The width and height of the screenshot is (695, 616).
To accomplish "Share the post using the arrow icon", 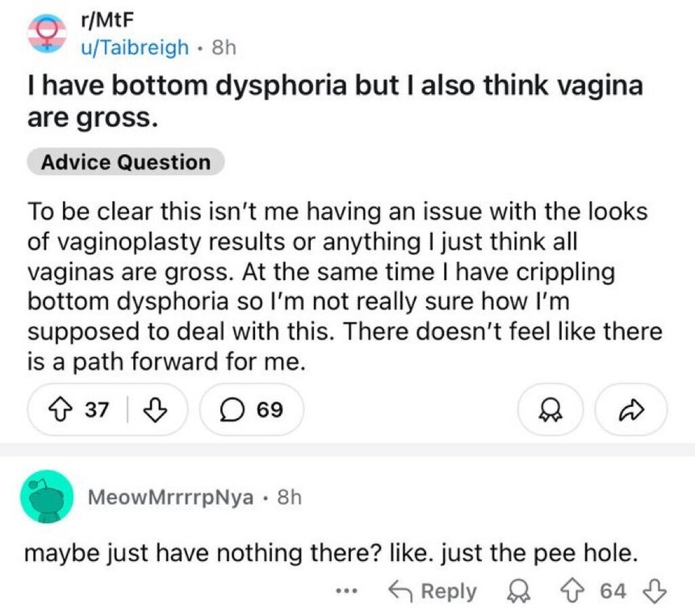I will pos(631,409).
